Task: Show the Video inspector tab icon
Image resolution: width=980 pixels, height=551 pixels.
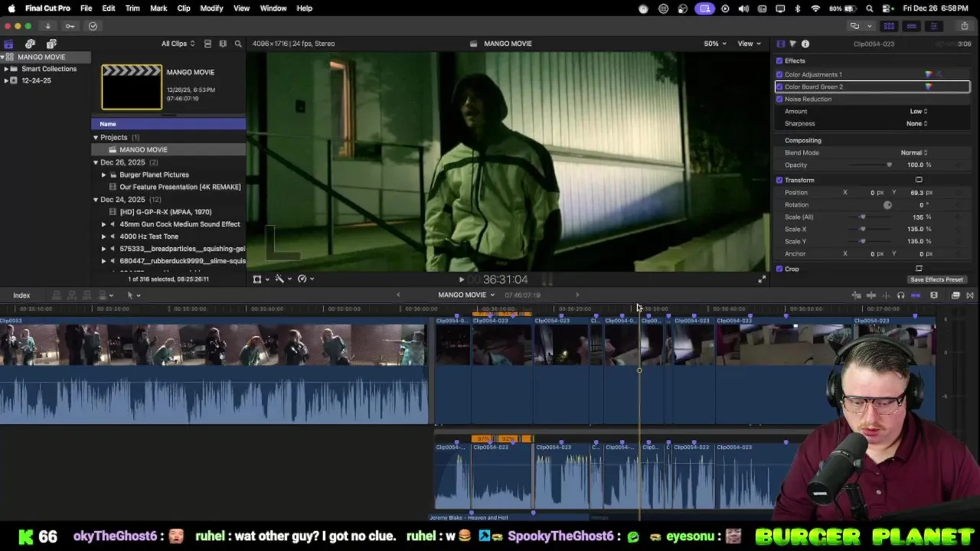Action: click(780, 44)
